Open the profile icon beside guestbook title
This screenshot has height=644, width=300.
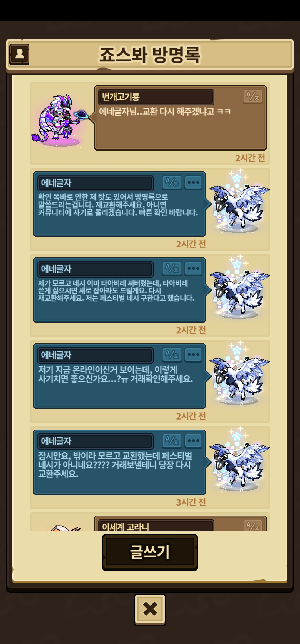coord(19,55)
